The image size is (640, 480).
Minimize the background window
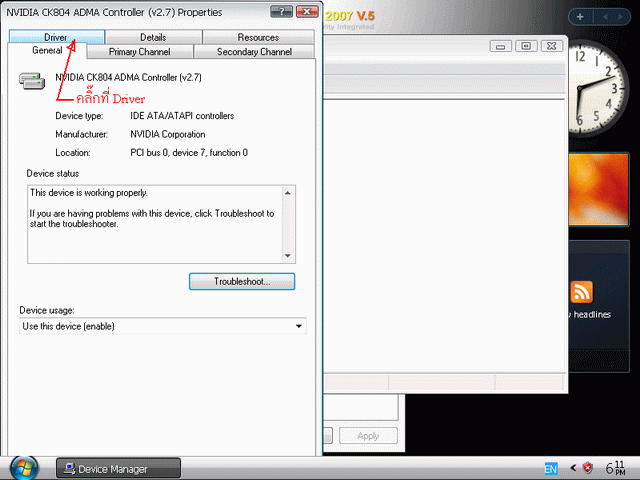(500, 46)
